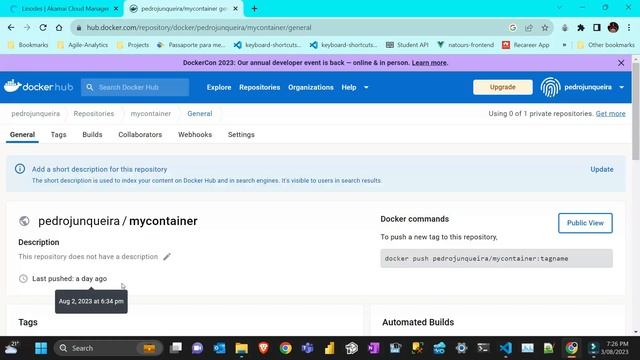Image resolution: width=640 pixels, height=360 pixels.
Task: Open a new browser tab
Action: pos(254,9)
